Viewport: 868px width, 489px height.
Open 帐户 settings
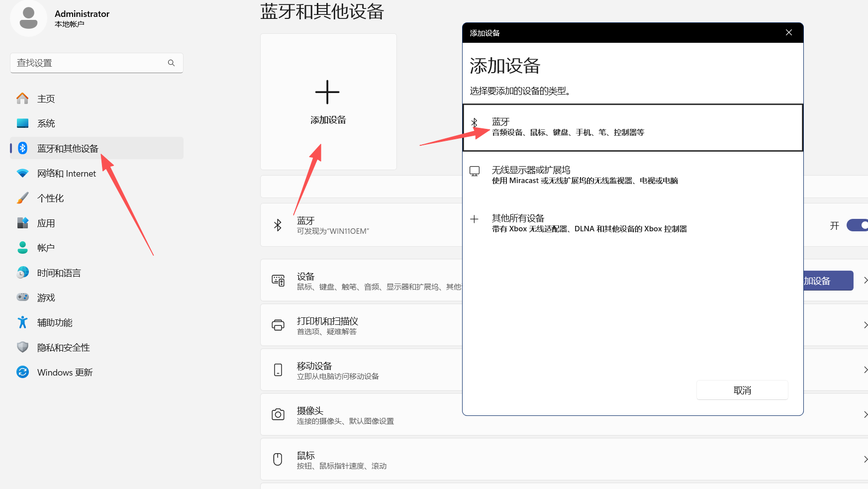[x=45, y=247]
